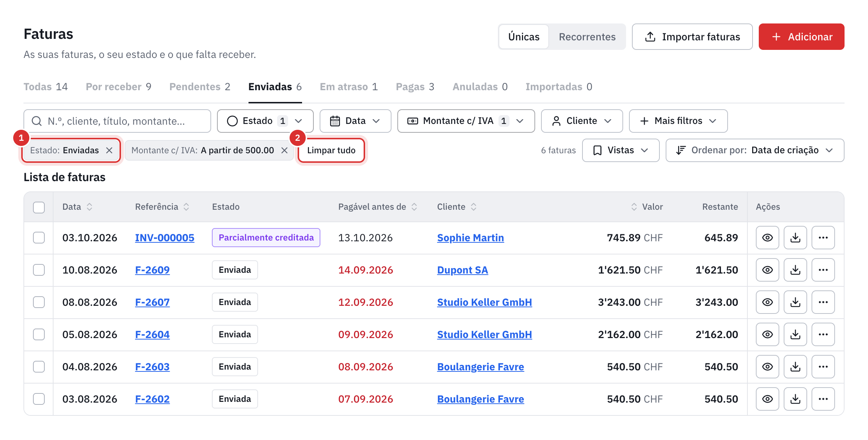This screenshot has height=440, width=868.
Task: Sort table by Cliente column
Action: pos(457,207)
